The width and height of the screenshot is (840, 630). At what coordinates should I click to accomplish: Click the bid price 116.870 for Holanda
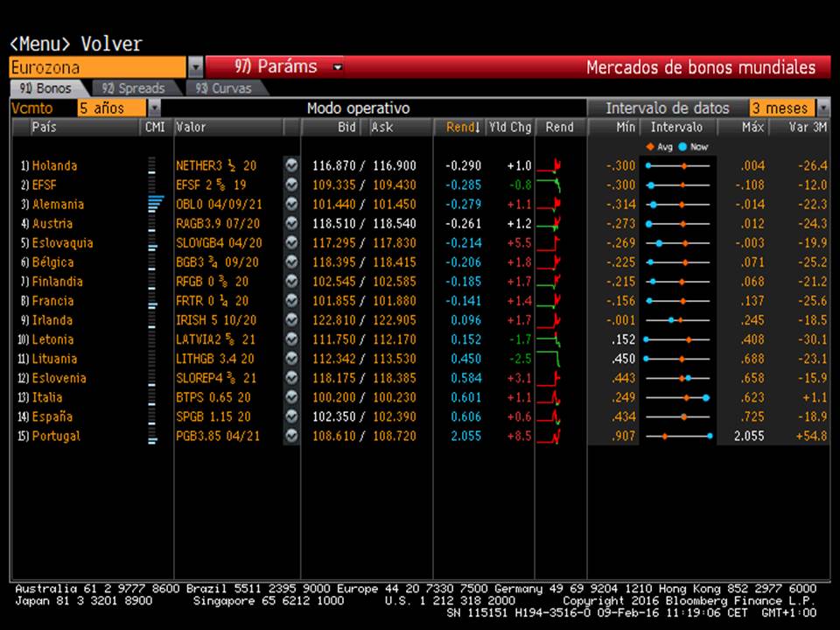pyautogui.click(x=333, y=165)
